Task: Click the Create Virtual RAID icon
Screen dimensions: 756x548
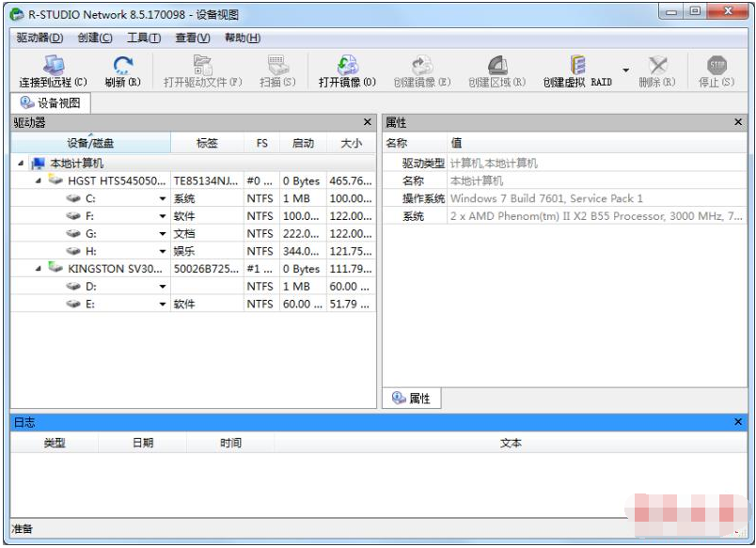Action: (x=577, y=67)
